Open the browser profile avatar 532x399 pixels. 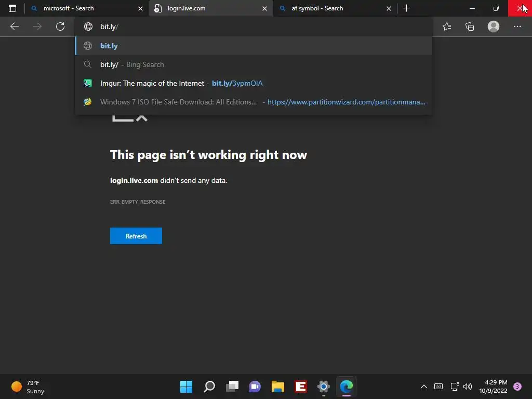(x=494, y=26)
